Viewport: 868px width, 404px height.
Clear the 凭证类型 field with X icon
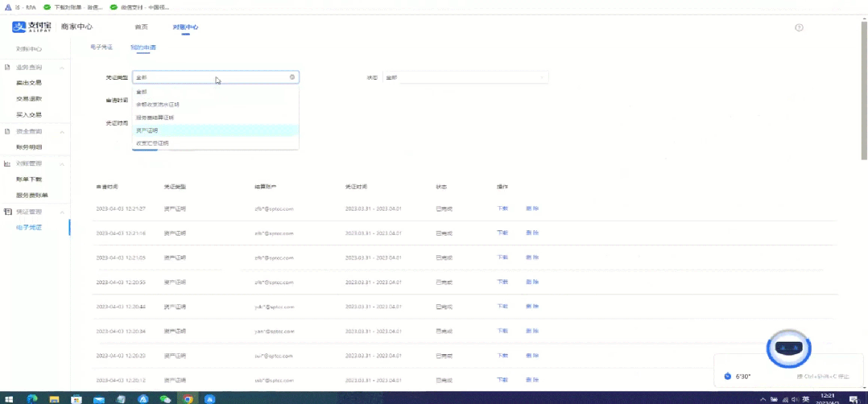(x=292, y=77)
